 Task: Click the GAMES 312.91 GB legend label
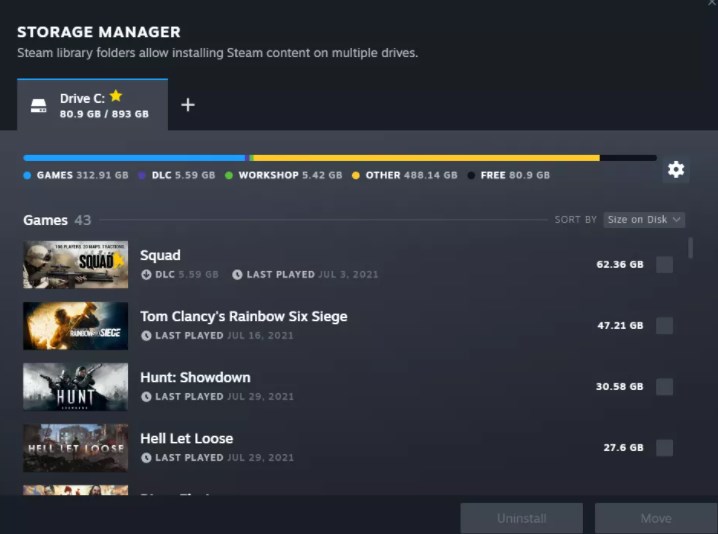coord(82,175)
